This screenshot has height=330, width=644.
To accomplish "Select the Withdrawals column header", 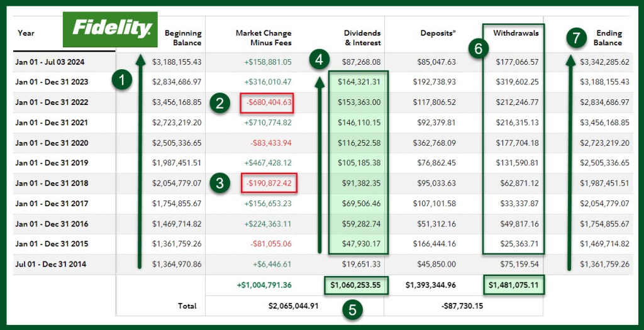I will pyautogui.click(x=516, y=33).
